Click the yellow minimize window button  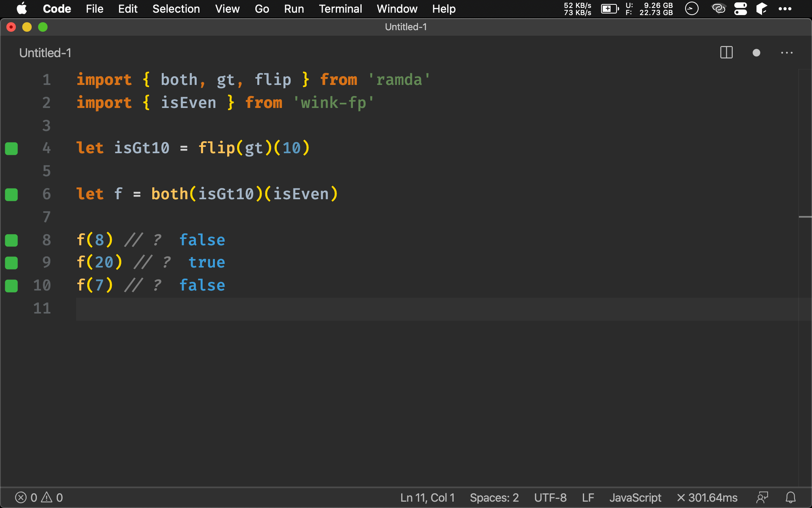(27, 27)
